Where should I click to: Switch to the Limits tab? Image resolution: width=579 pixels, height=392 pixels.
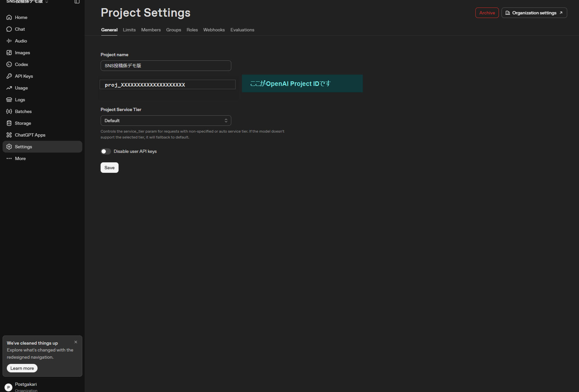(x=129, y=30)
